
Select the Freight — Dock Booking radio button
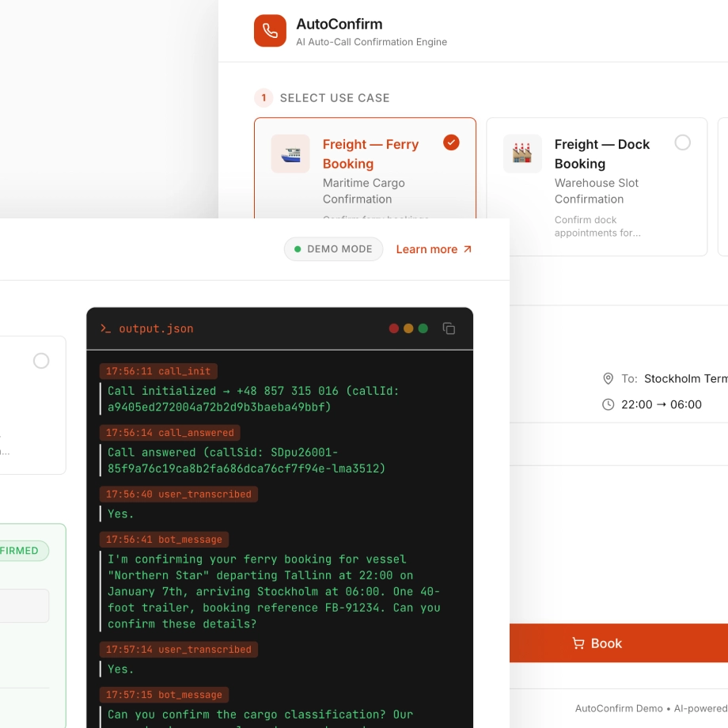coord(682,142)
